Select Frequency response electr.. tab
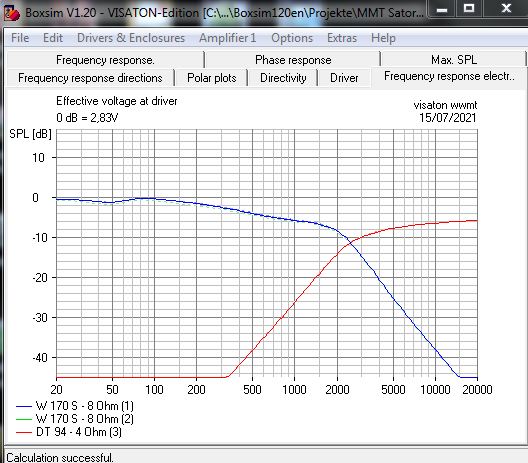 coord(449,77)
